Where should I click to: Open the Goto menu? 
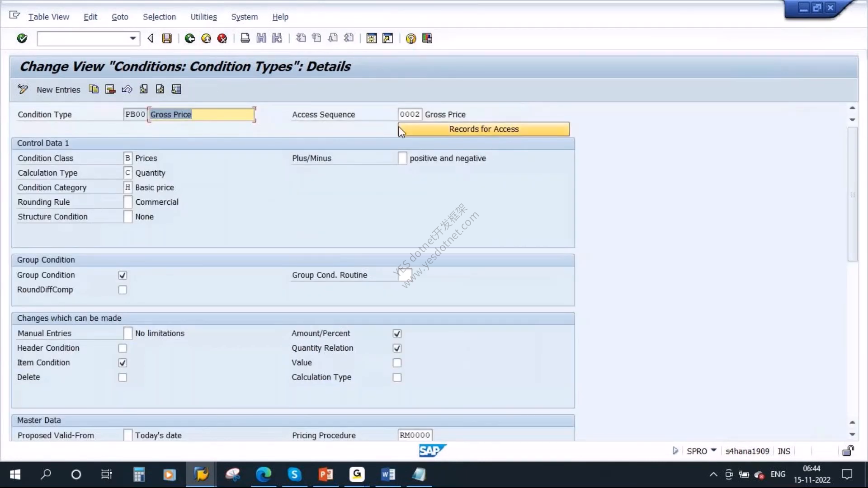point(120,17)
